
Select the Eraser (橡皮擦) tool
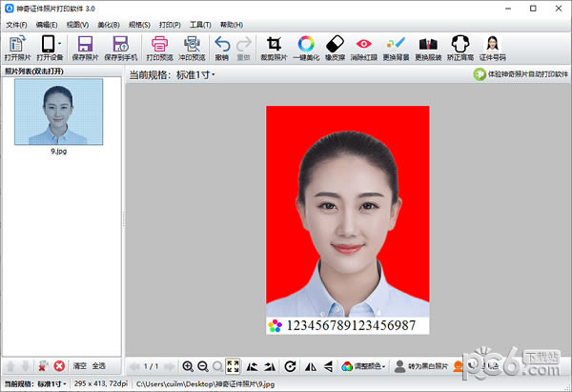tap(334, 48)
